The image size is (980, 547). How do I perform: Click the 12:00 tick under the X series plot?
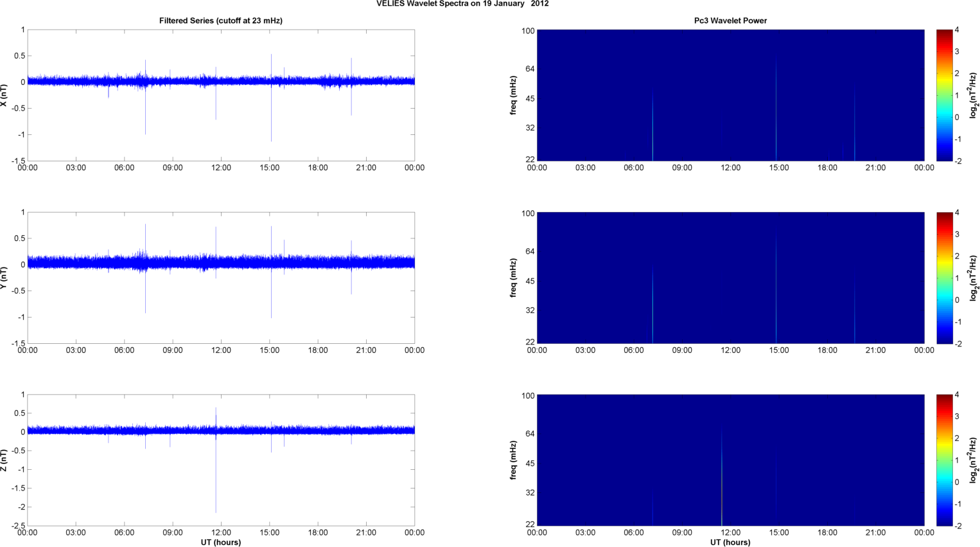point(221,168)
